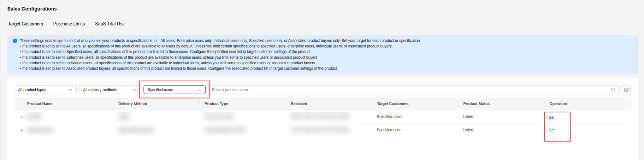Click Set link in the first product row
Screen dimensions: 644x160
tap(551, 117)
